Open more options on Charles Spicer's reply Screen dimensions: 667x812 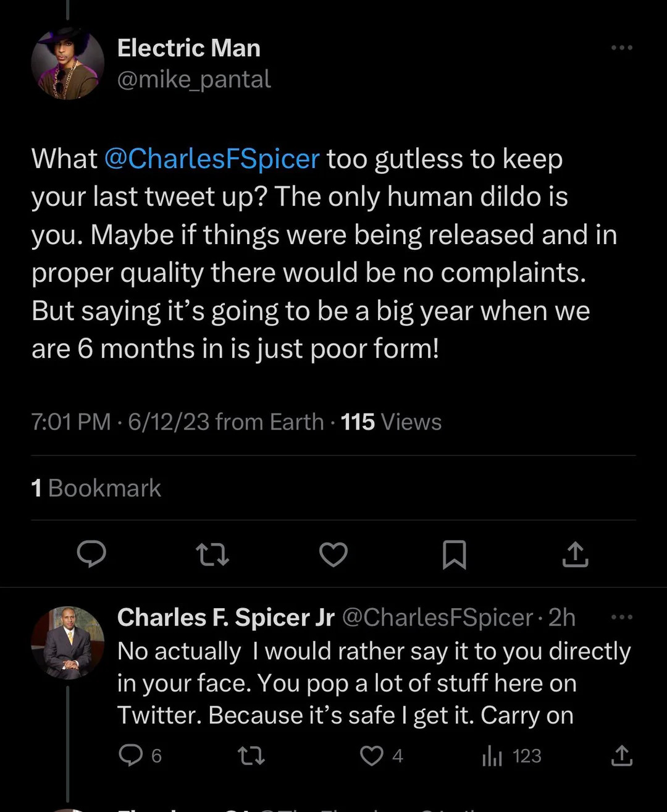[x=621, y=617]
